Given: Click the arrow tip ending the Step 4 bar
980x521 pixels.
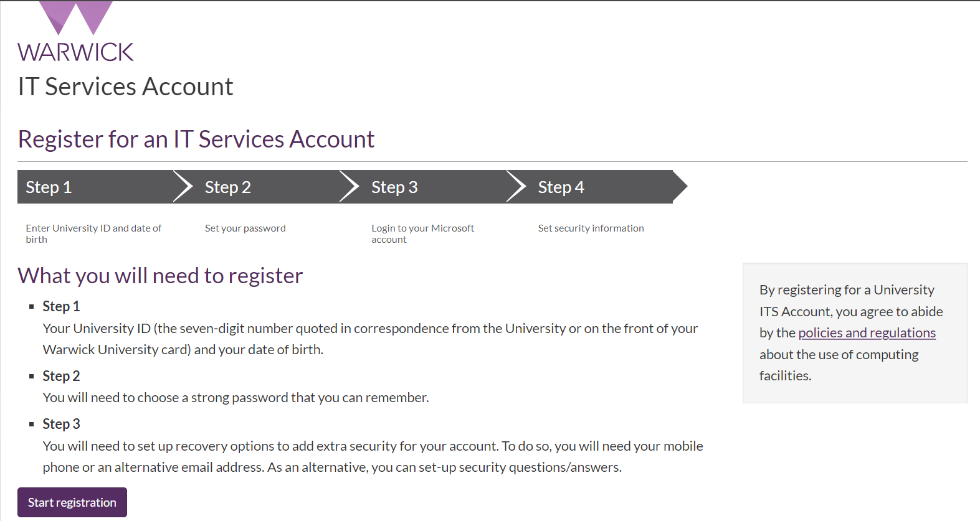Looking at the screenshot, I should point(680,187).
